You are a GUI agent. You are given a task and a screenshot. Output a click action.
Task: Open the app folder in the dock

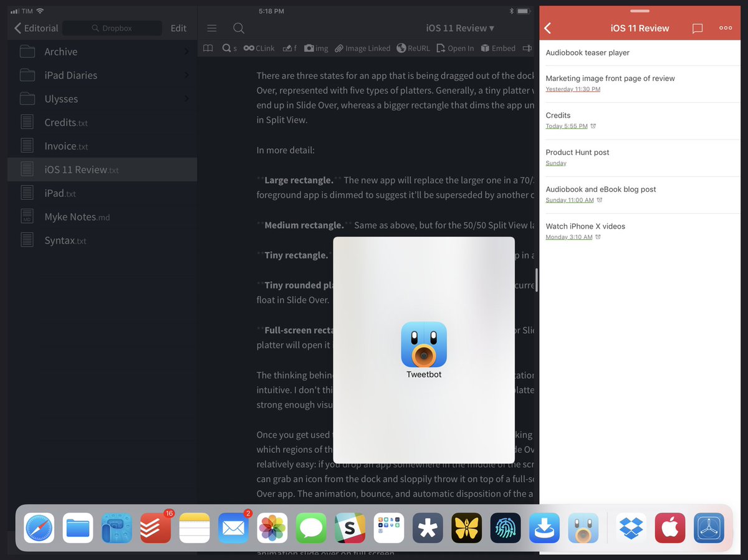(389, 528)
